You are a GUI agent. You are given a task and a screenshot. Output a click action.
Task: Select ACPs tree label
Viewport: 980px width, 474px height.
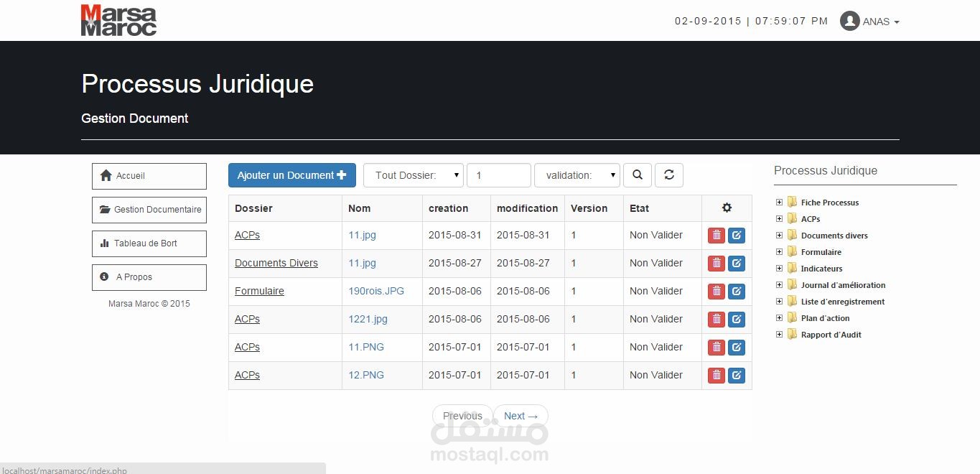(811, 219)
